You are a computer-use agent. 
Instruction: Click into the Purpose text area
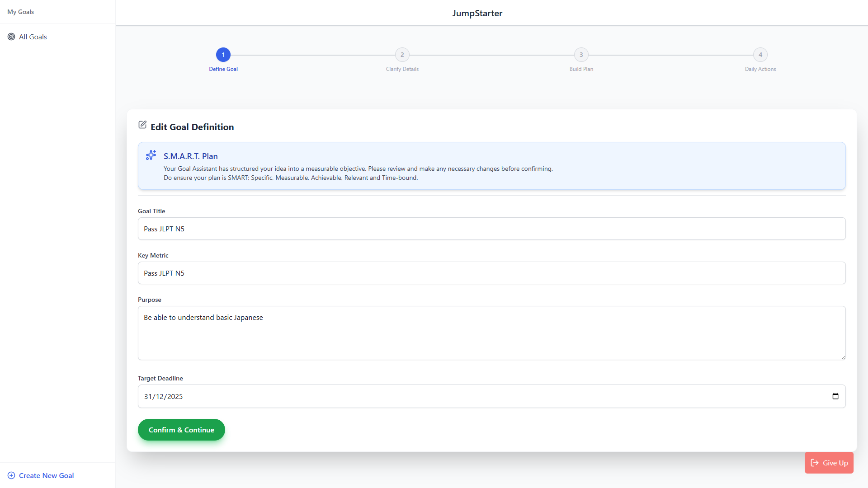pyautogui.click(x=491, y=333)
